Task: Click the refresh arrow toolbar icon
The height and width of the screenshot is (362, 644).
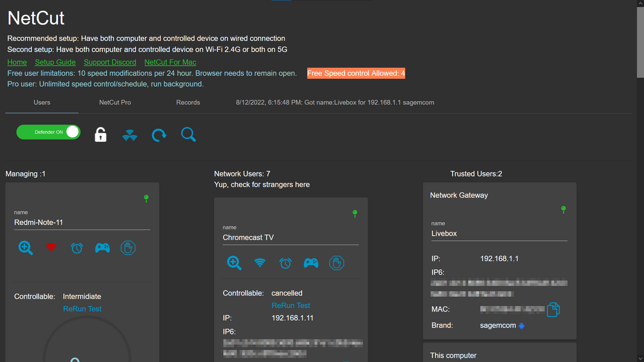Action: [x=159, y=135]
